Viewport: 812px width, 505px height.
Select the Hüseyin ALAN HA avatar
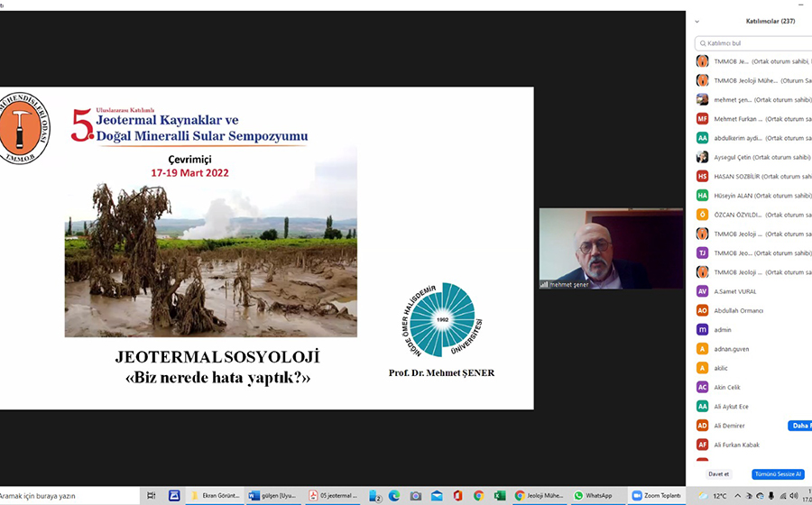tap(702, 195)
